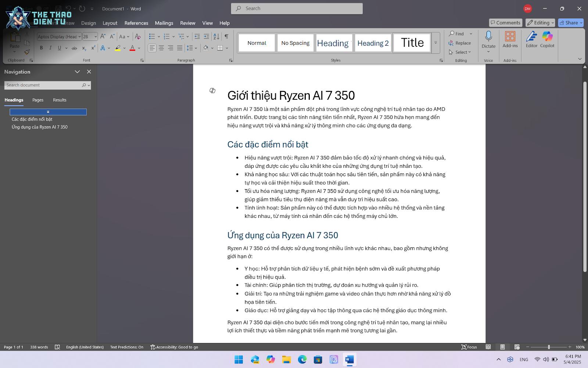Open the Editing mode dropdown
Viewport: 588px width, 368px height.
[x=540, y=23]
